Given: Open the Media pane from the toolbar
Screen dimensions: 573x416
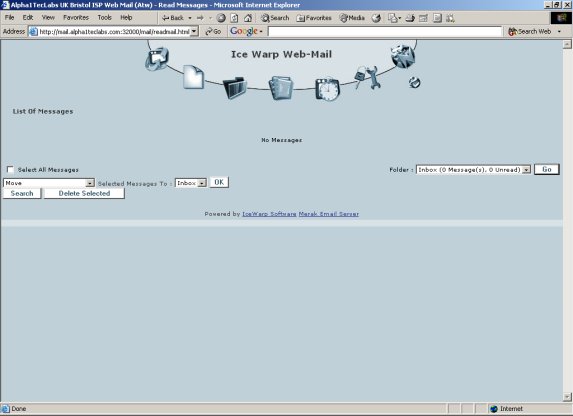Looking at the screenshot, I should coord(352,18).
